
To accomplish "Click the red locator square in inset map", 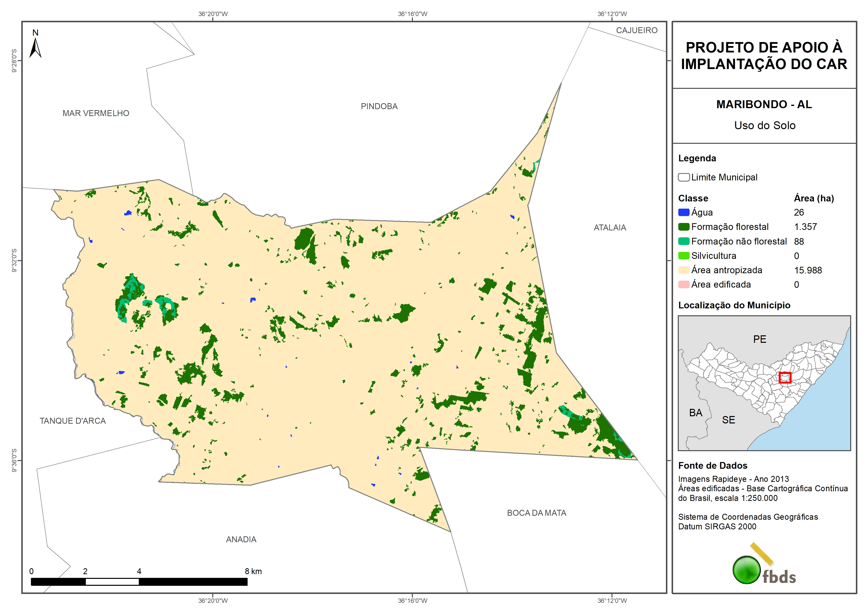I will 785,378.
